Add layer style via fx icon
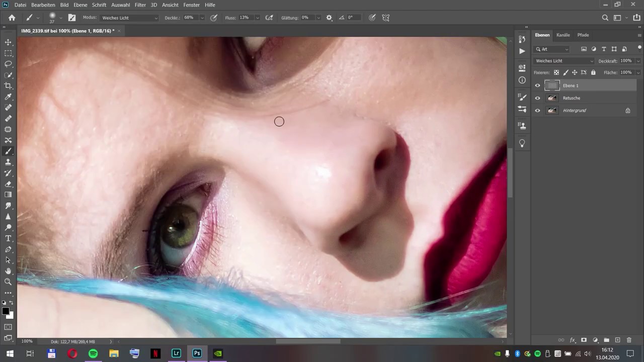The image size is (644, 362). point(573,340)
